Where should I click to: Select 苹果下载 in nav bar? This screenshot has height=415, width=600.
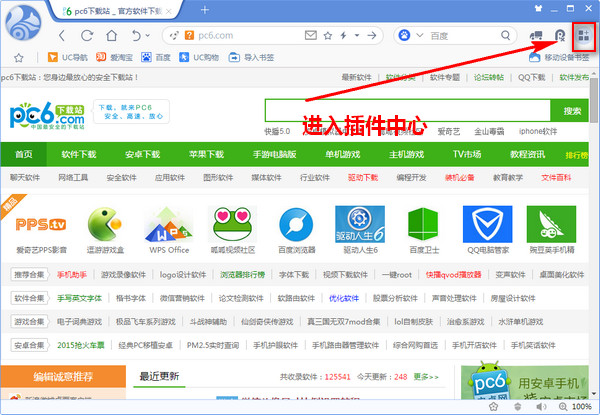coord(206,154)
